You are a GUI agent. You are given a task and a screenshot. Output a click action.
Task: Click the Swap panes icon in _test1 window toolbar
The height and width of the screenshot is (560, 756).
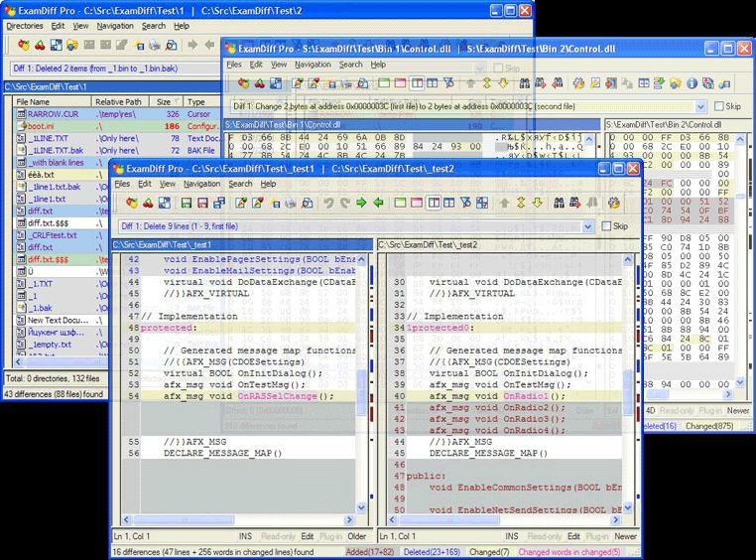(x=165, y=204)
